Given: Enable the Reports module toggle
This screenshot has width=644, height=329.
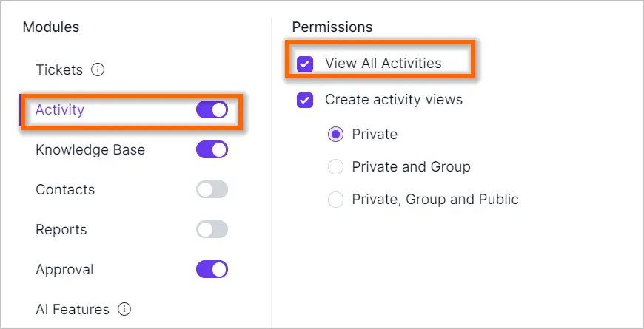Looking at the screenshot, I should (x=212, y=229).
